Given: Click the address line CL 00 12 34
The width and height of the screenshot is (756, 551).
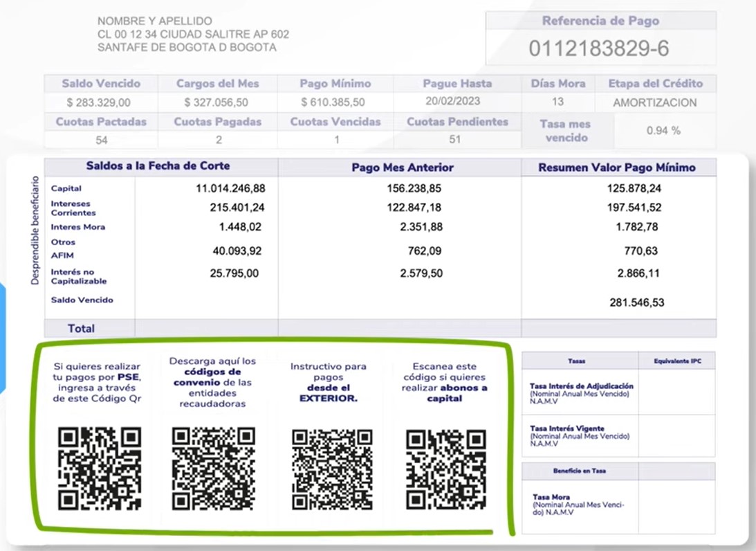Looking at the screenshot, I should point(194,34).
